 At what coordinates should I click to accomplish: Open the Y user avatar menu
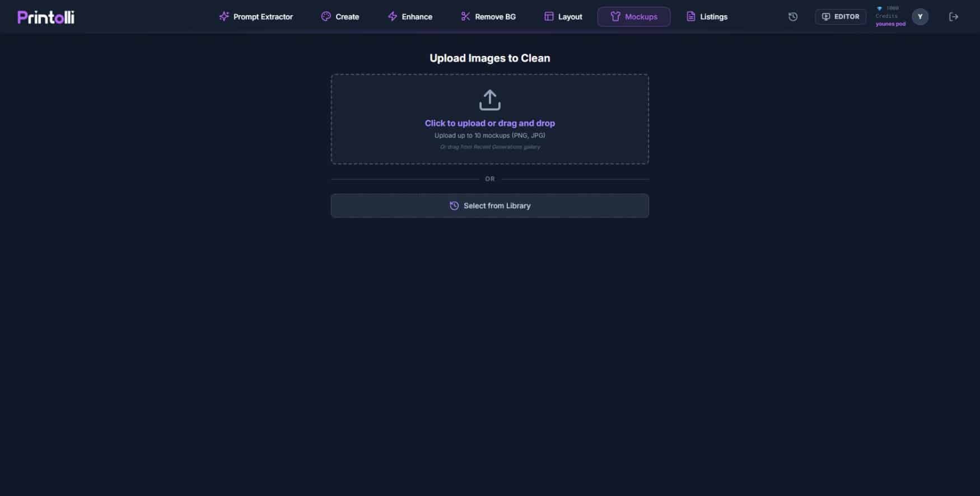click(x=920, y=17)
